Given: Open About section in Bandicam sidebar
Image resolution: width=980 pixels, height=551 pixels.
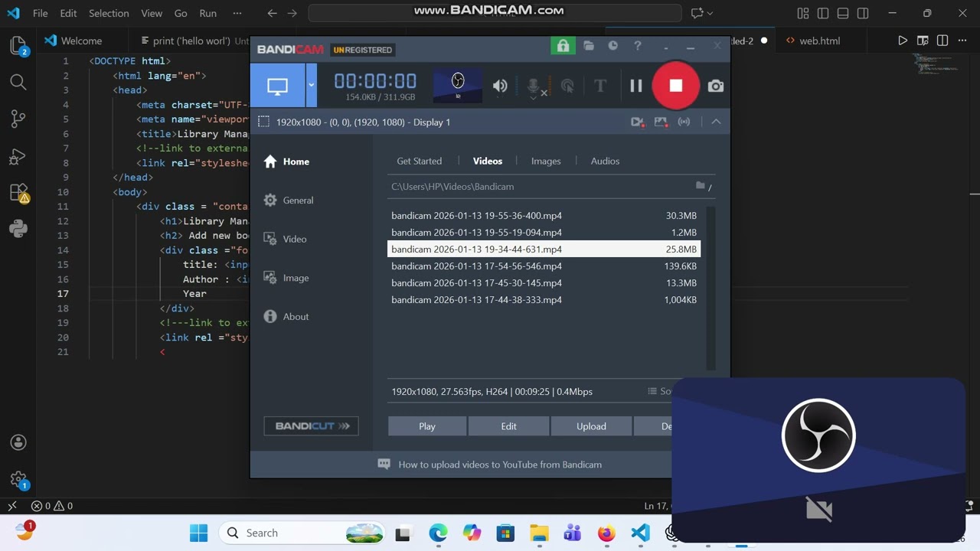Looking at the screenshot, I should click(286, 317).
